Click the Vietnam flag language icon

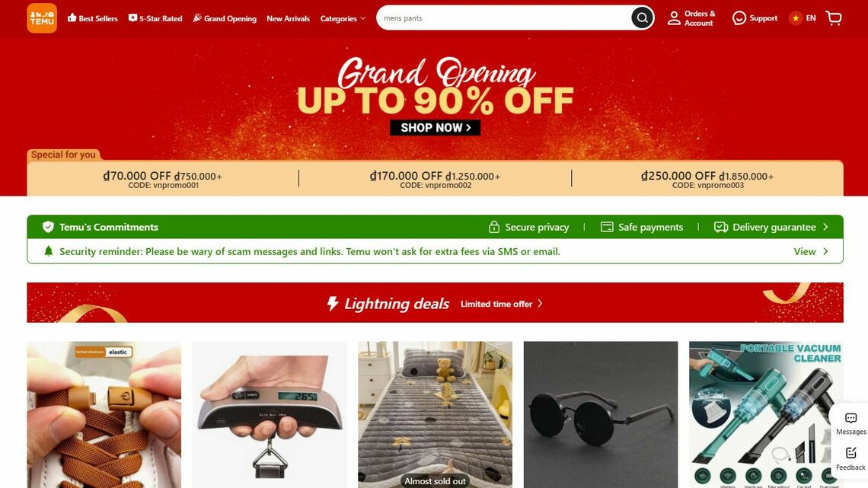[x=796, y=18]
